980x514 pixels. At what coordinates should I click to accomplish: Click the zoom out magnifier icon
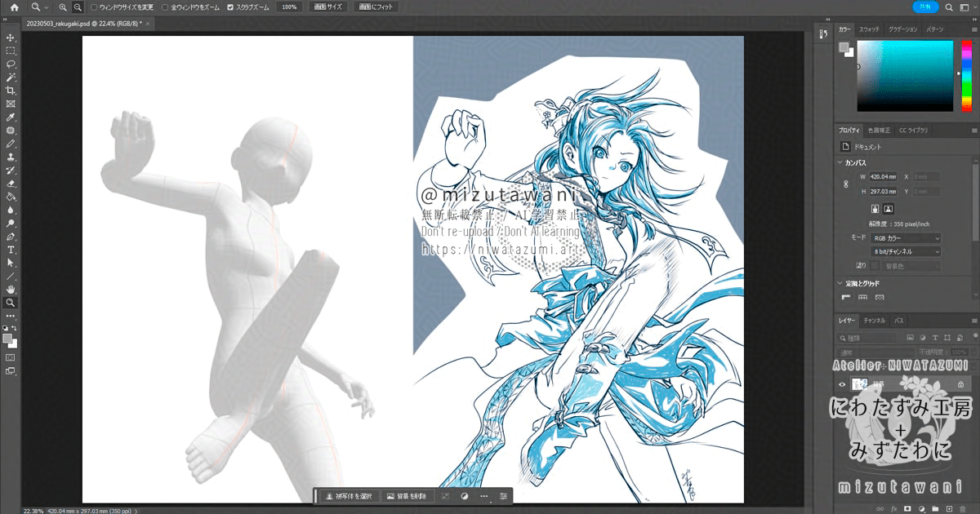(x=78, y=7)
